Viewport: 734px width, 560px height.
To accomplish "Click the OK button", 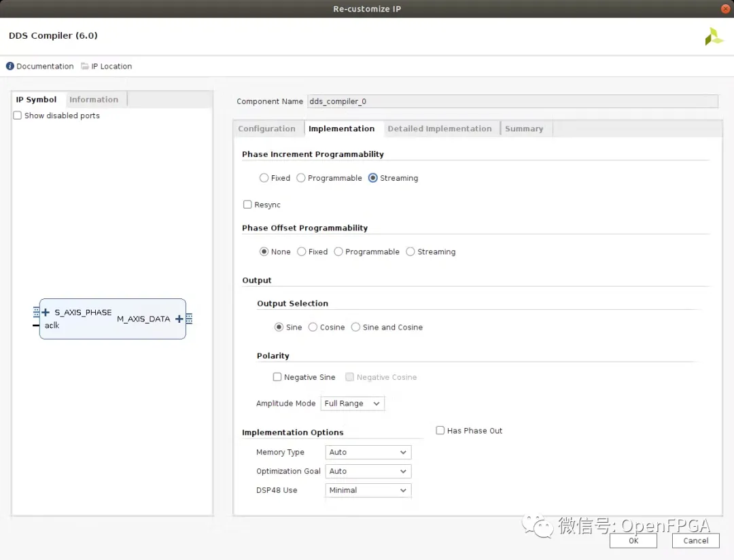I will pos(633,541).
